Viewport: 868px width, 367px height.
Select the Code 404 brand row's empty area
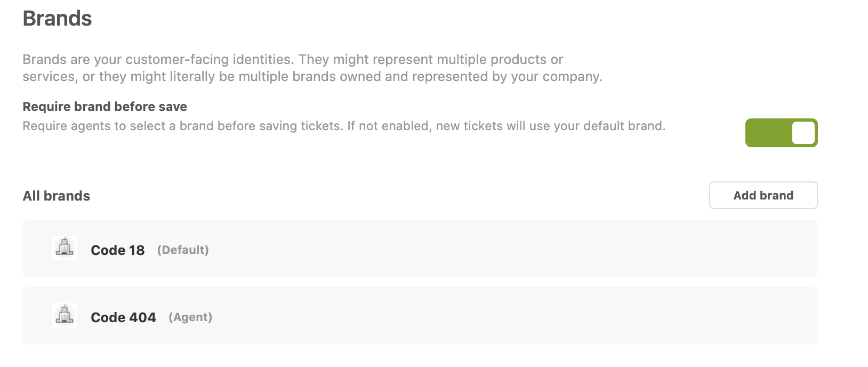click(x=480, y=316)
